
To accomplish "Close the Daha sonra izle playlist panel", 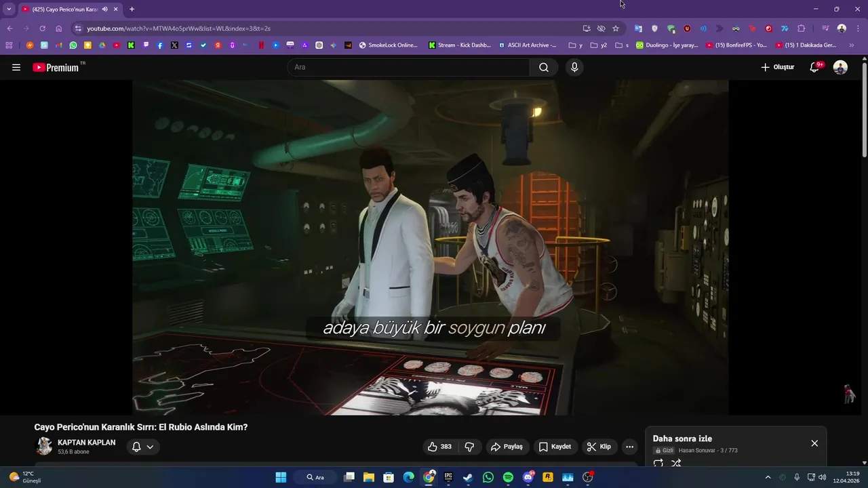I will pos(814,443).
